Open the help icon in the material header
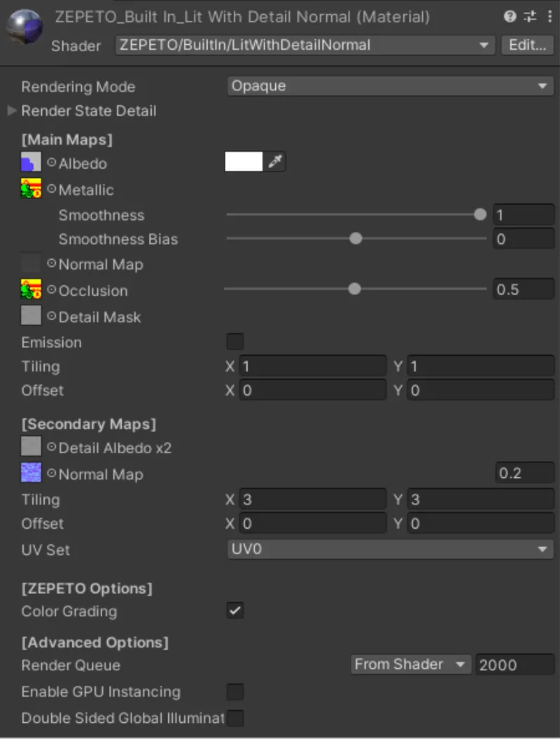The image size is (560, 739). (510, 16)
